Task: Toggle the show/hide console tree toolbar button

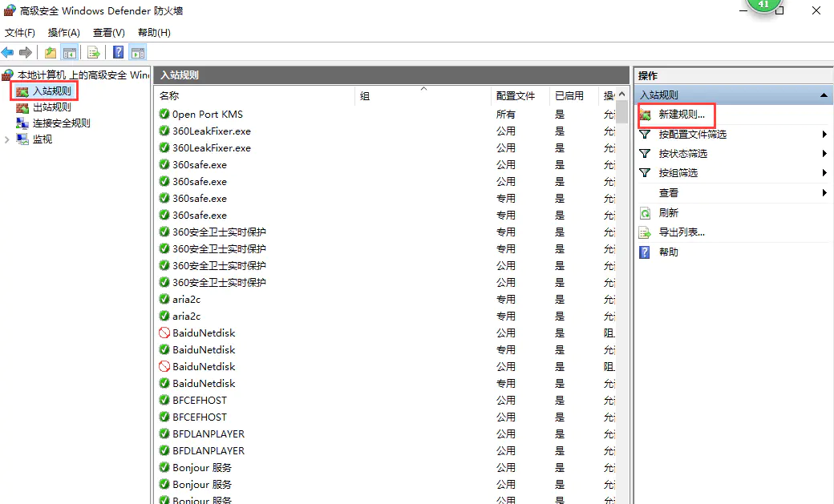Action: [70, 53]
